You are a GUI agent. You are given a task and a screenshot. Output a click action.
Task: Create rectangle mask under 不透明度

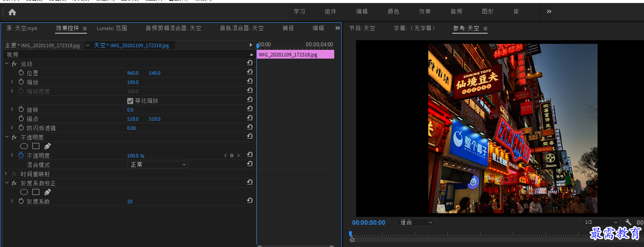(x=36, y=146)
